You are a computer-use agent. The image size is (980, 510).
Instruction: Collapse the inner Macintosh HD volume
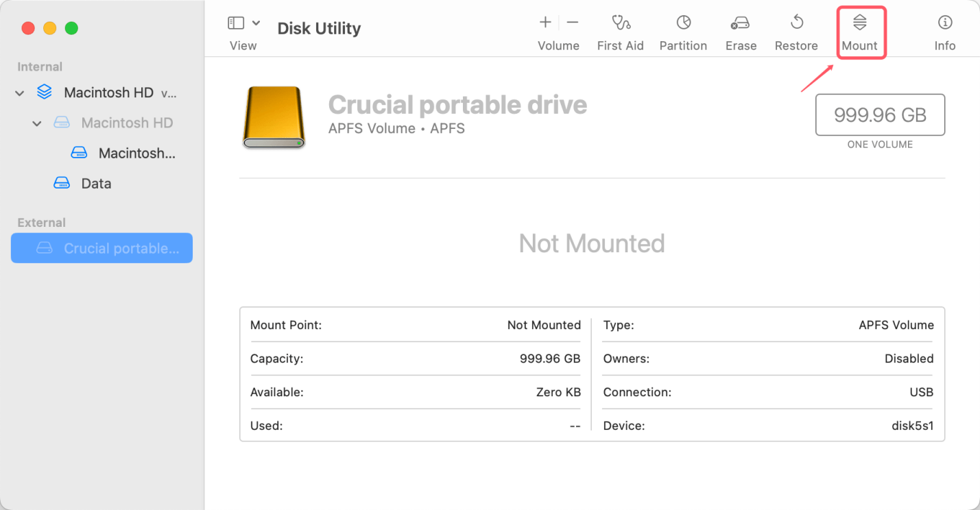coord(37,123)
